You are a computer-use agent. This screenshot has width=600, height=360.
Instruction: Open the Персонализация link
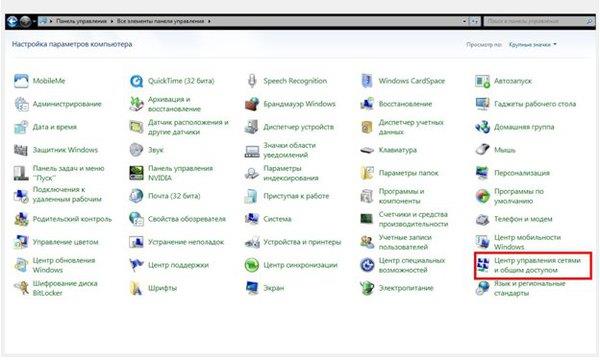tap(522, 173)
